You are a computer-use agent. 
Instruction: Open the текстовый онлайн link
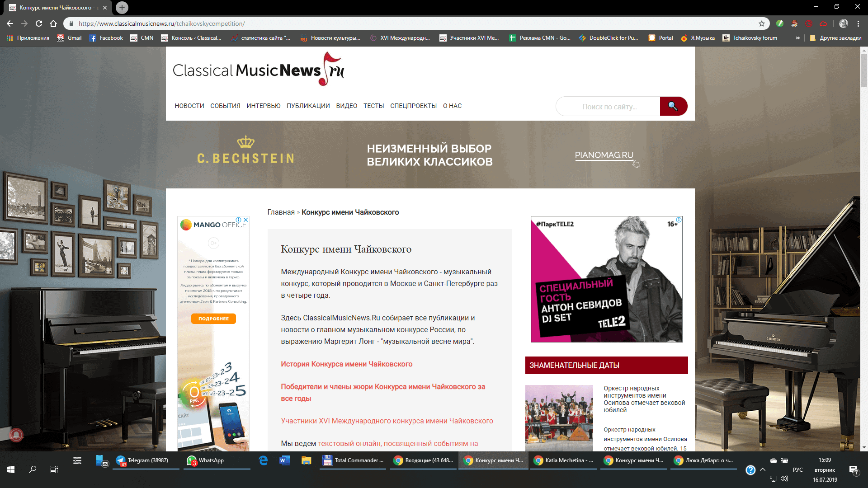point(398,444)
